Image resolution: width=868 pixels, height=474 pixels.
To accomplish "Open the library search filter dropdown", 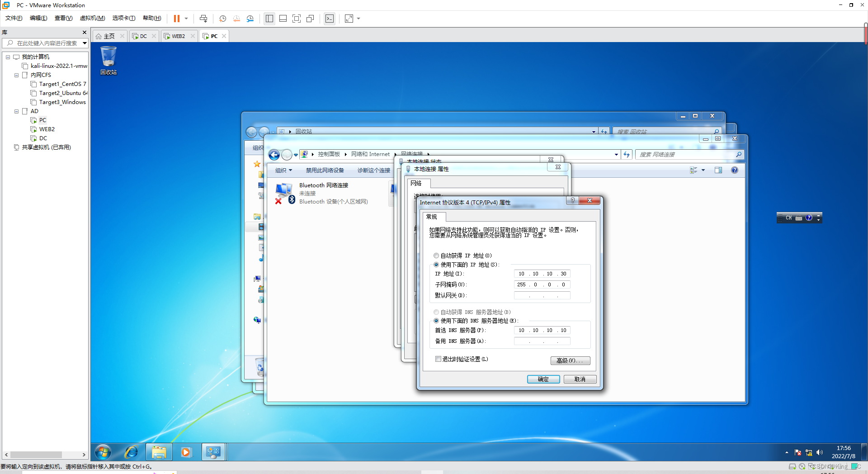I will click(x=85, y=43).
